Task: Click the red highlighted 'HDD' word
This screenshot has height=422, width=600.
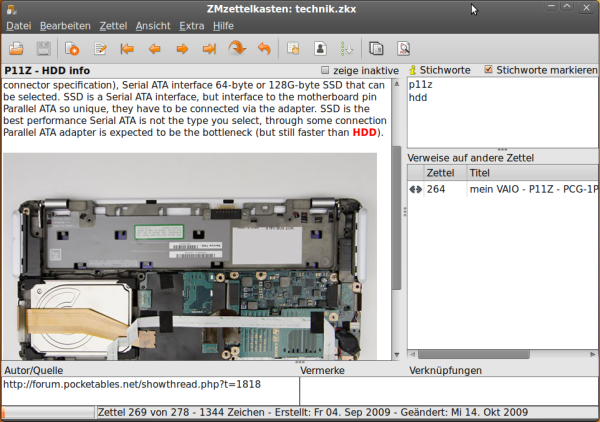Action: [x=364, y=133]
